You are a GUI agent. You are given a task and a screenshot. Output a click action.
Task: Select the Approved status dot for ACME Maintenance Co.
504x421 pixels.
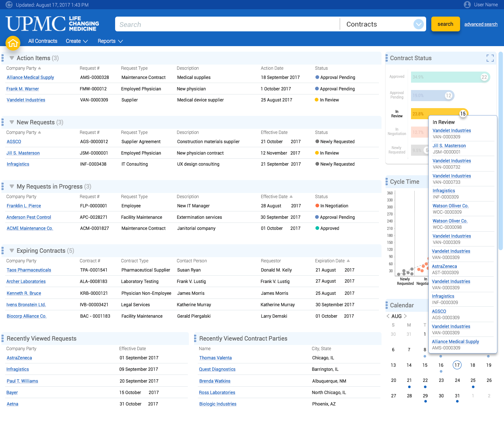tap(317, 228)
